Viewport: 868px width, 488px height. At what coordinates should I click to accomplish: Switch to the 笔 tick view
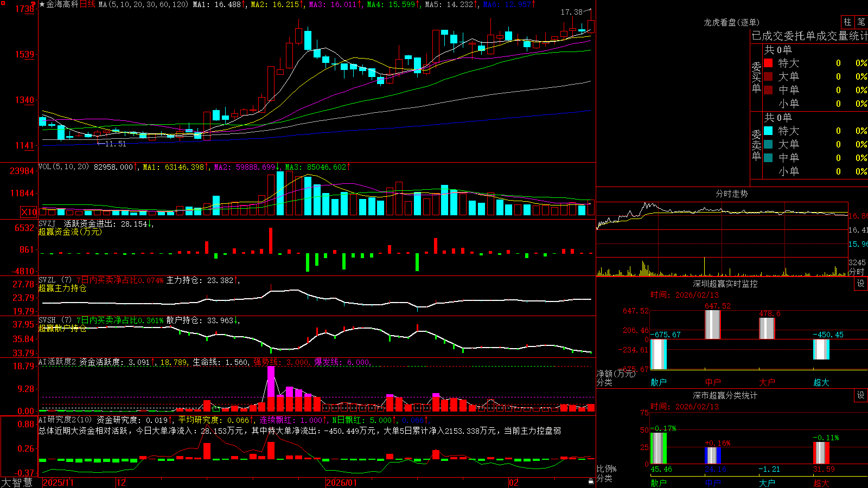[861, 22]
